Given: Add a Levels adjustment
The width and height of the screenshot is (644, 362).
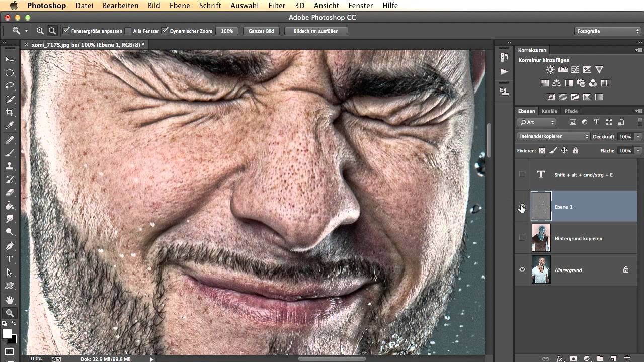Looking at the screenshot, I should (x=562, y=70).
